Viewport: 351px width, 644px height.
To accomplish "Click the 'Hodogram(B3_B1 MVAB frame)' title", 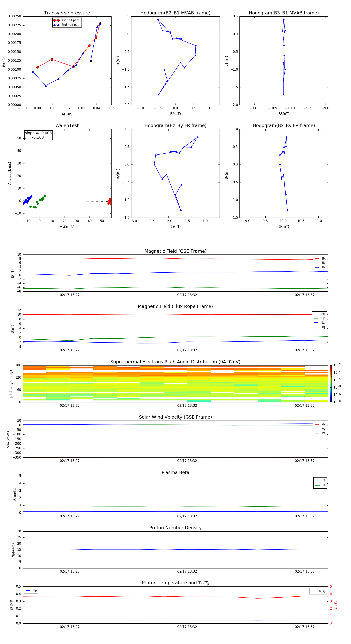I will [x=284, y=13].
